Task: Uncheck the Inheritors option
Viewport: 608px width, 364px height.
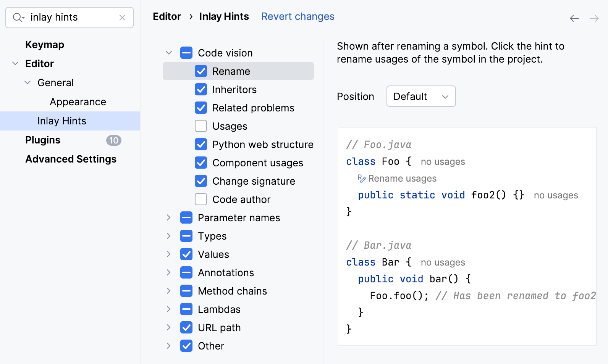Action: tap(201, 89)
